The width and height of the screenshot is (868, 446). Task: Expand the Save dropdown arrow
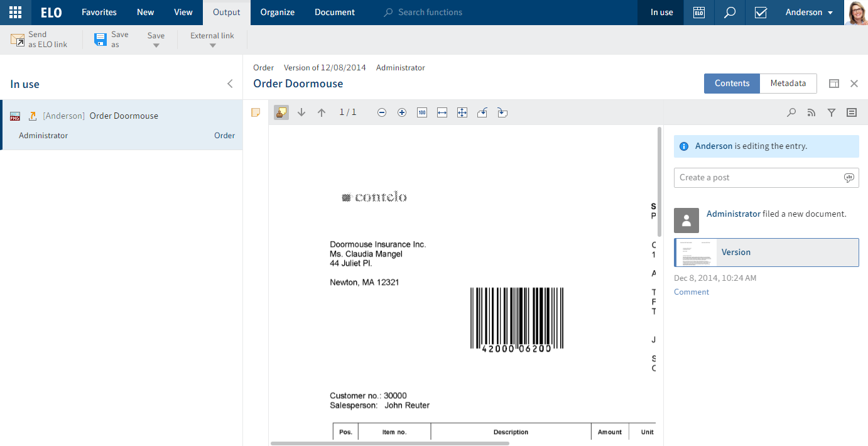(x=156, y=45)
